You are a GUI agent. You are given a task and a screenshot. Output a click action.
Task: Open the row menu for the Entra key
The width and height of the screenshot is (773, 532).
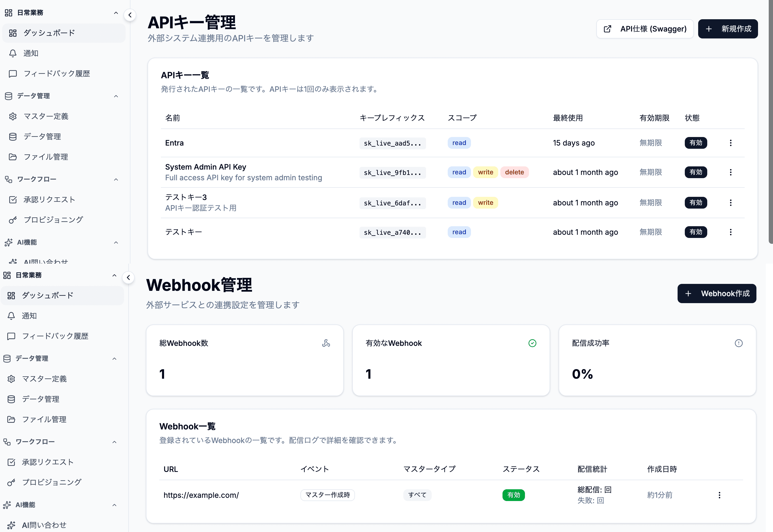731,143
